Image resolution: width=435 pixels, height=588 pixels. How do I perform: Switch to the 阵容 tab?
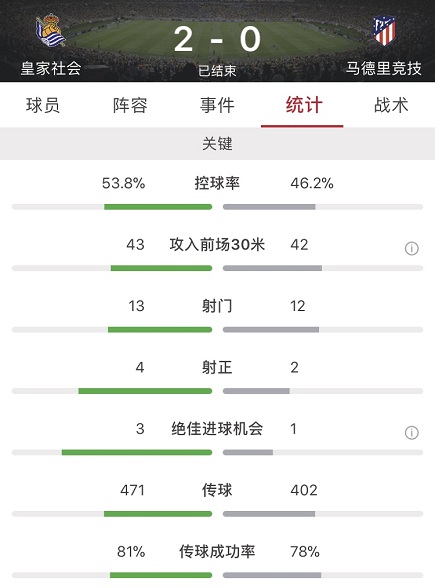point(130,105)
